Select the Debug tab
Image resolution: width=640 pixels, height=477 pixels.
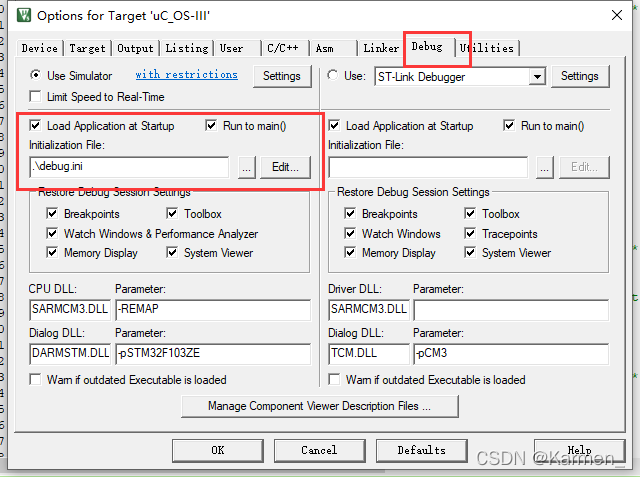coord(427,47)
